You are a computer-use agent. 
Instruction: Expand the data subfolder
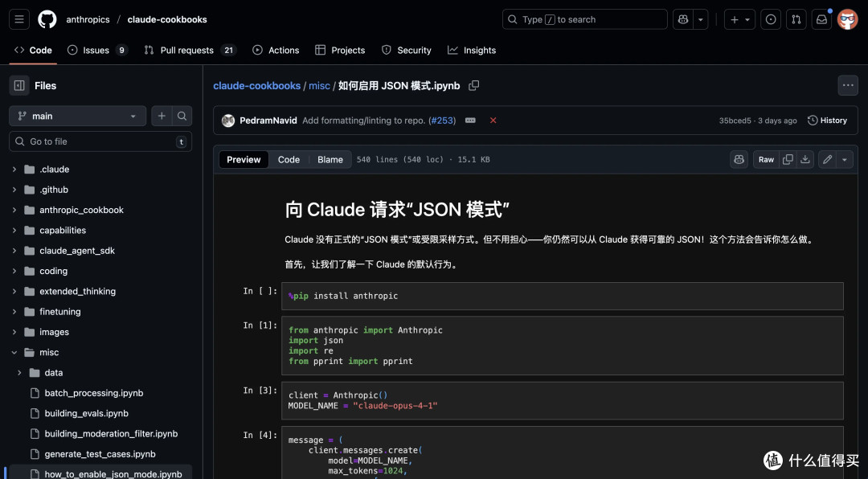pos(19,373)
